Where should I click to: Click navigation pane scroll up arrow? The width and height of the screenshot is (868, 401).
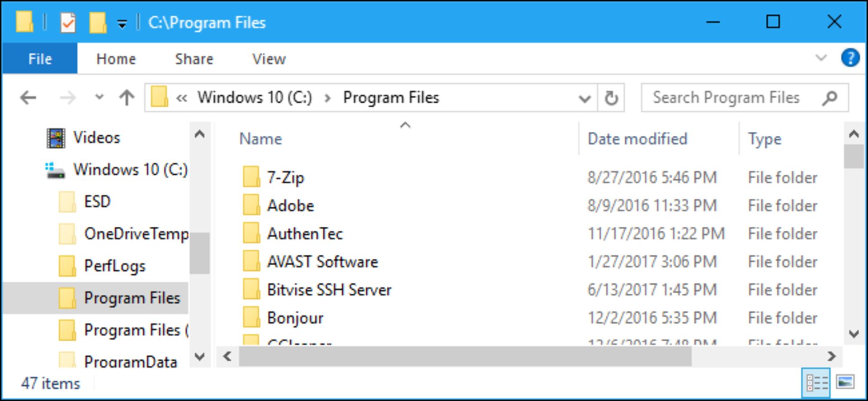(199, 134)
